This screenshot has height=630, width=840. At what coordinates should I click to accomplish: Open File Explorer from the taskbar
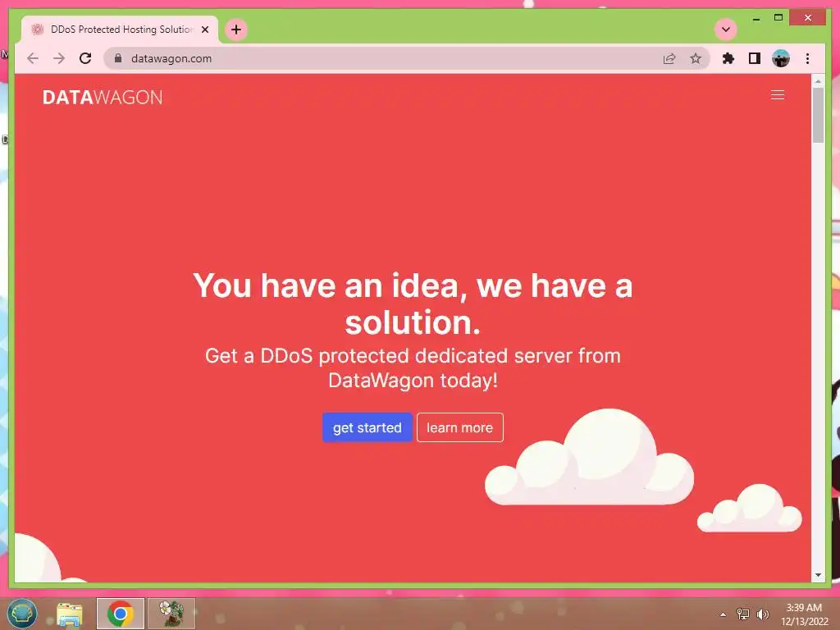point(70,614)
